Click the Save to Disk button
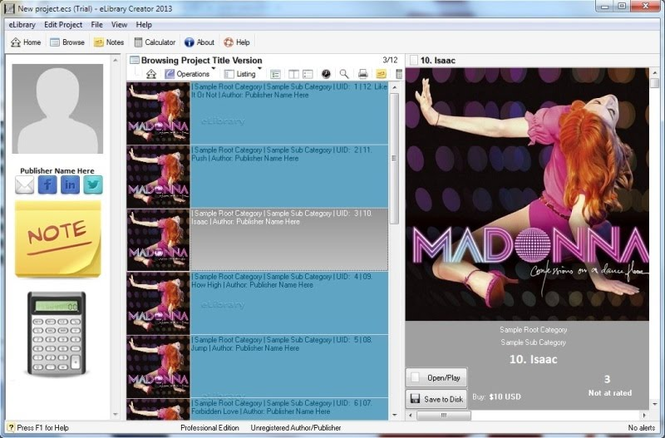665x438 pixels. [x=436, y=399]
